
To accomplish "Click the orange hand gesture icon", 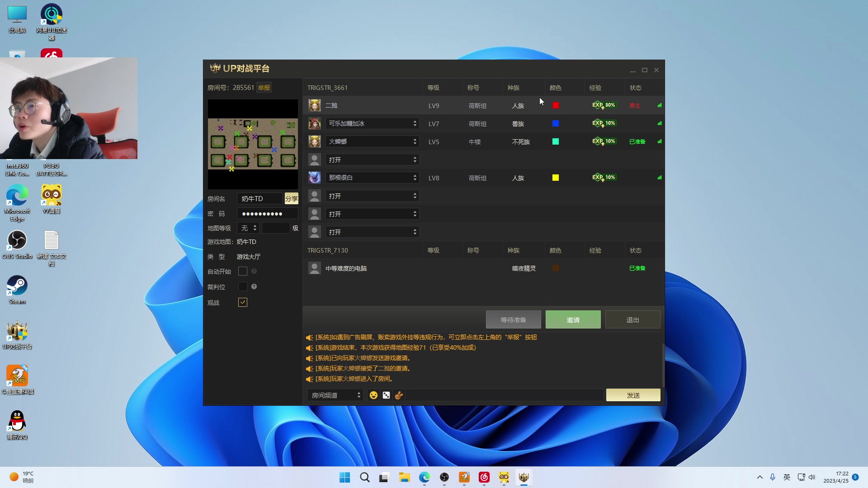I will pyautogui.click(x=399, y=395).
